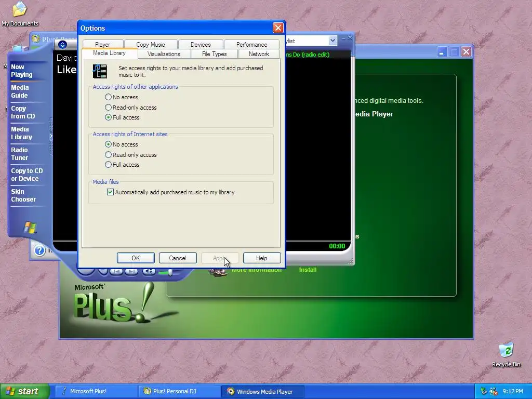Select Read-only access for Internet sites
The image size is (532, 399).
(x=131, y=155)
